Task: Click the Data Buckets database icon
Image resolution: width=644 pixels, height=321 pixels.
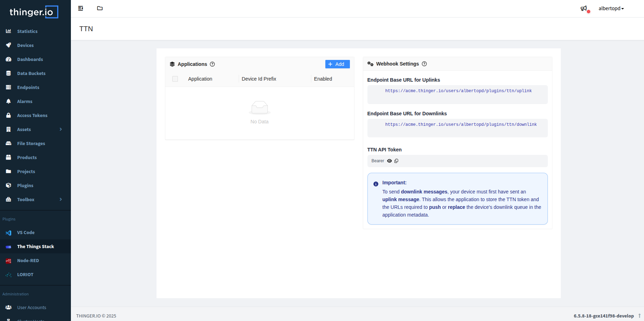Action: point(8,73)
